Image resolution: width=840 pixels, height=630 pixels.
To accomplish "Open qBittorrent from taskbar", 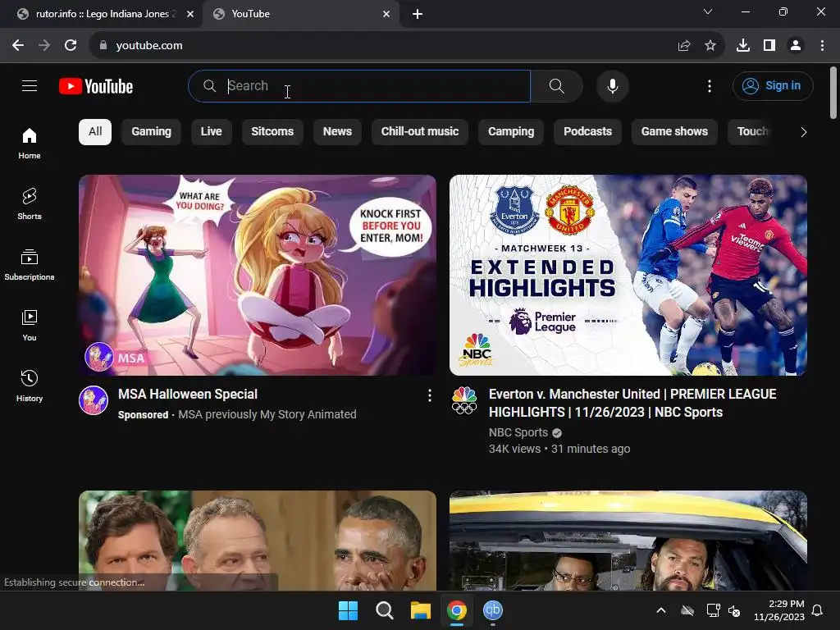I will coord(493,610).
